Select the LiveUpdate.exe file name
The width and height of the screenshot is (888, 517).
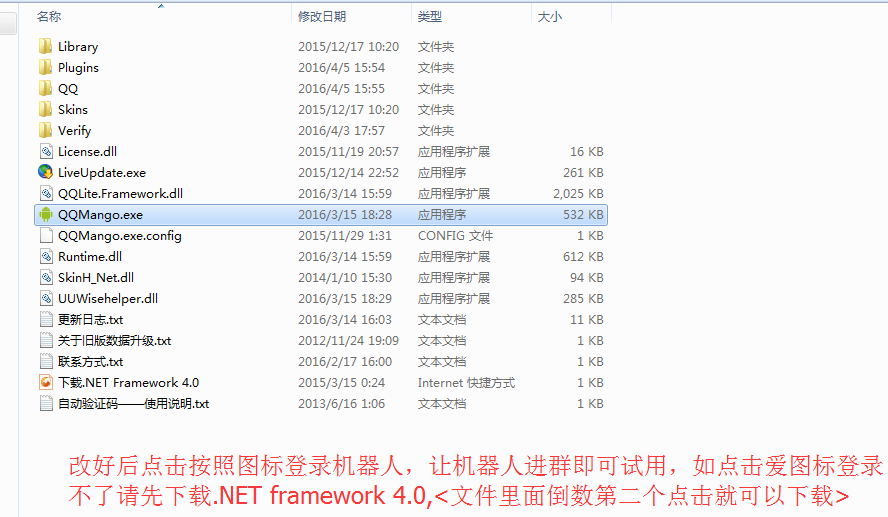point(102,172)
